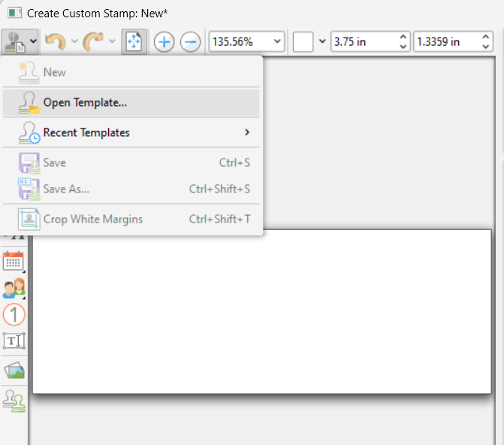Viewport: 504px width, 445px height.
Task: Click the Zoom In plus icon
Action: click(164, 41)
